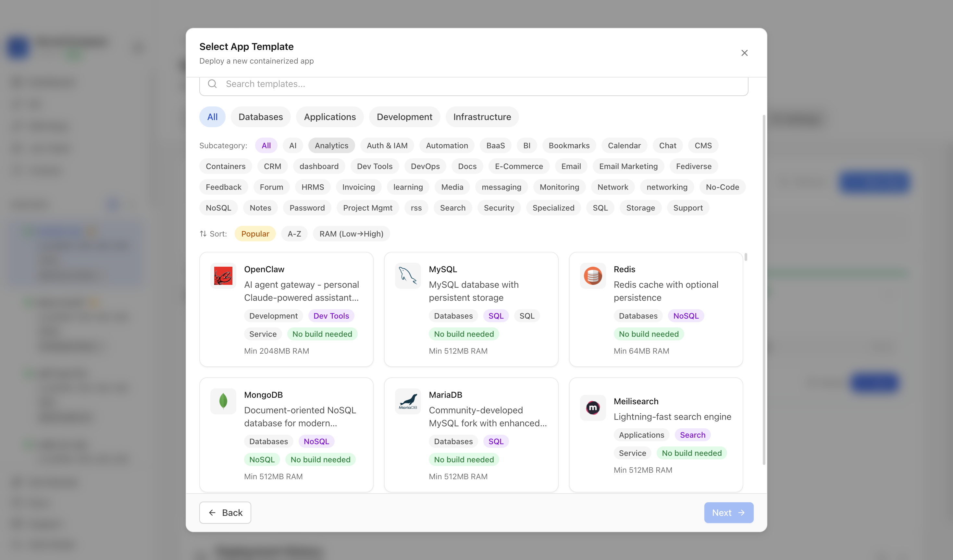
Task: Filter by the dashboard subcategory
Action: pos(319,166)
